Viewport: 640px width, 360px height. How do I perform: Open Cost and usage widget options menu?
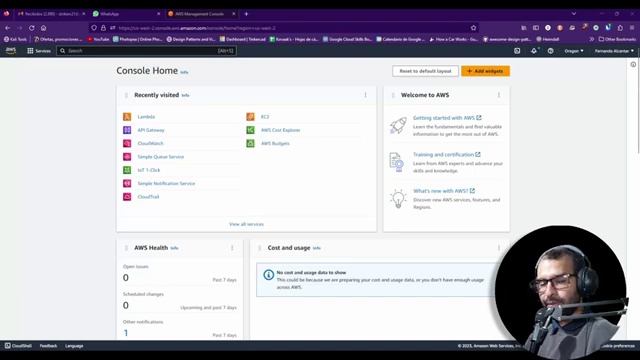(499, 248)
